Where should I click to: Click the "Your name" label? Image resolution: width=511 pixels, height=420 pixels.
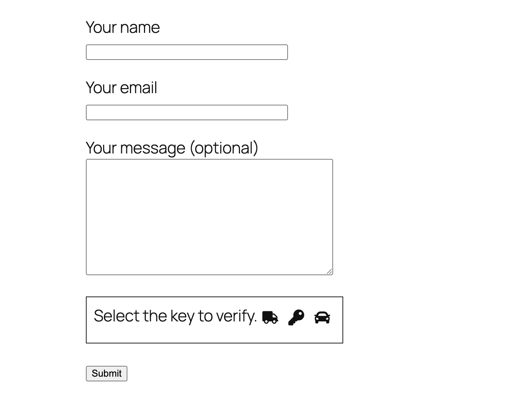tap(123, 28)
